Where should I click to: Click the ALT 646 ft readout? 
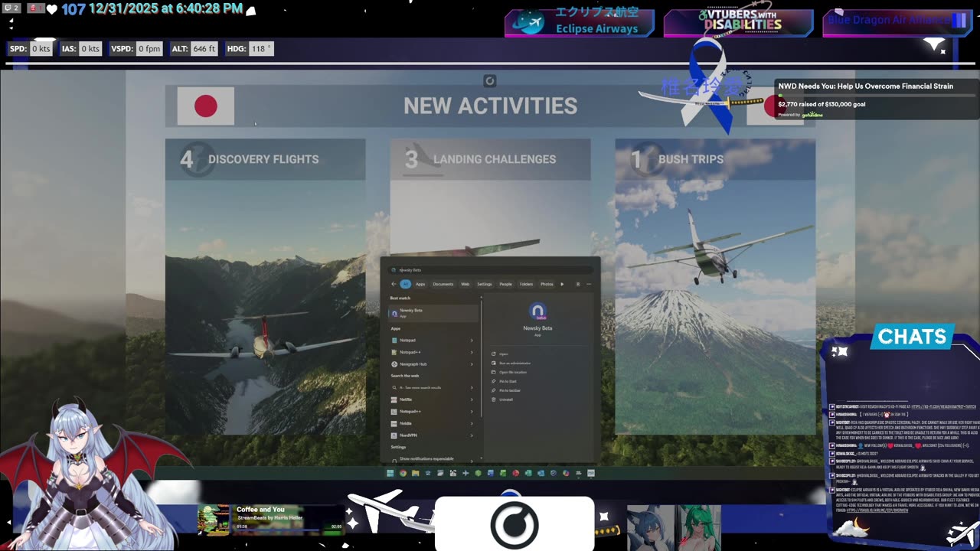tap(193, 48)
